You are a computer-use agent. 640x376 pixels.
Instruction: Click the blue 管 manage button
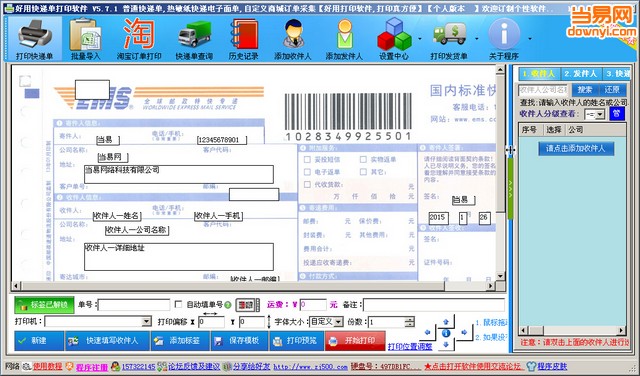(617, 114)
